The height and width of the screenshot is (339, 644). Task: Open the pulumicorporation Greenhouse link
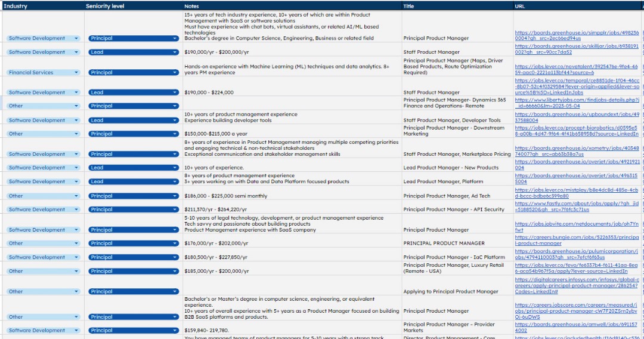tap(577, 254)
